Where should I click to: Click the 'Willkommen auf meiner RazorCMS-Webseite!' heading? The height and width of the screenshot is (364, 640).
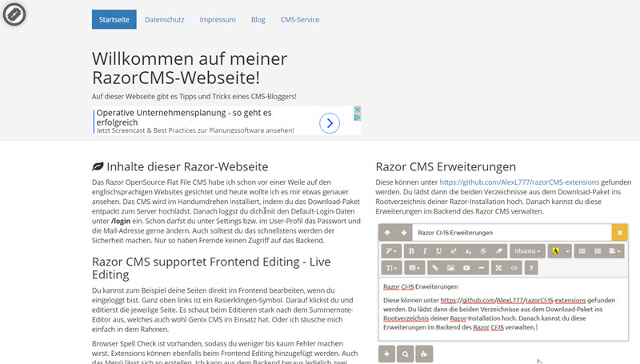(x=190, y=68)
